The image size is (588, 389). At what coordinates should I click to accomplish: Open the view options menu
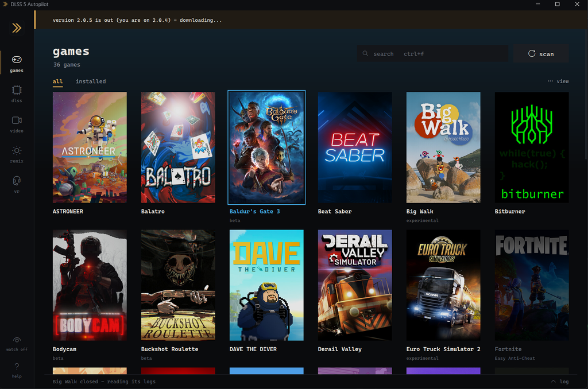point(558,81)
